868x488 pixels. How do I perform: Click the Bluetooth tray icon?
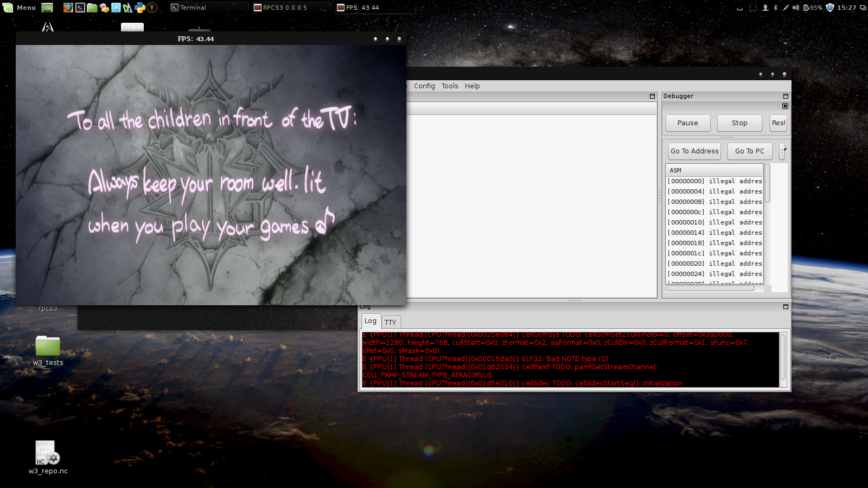tap(775, 8)
